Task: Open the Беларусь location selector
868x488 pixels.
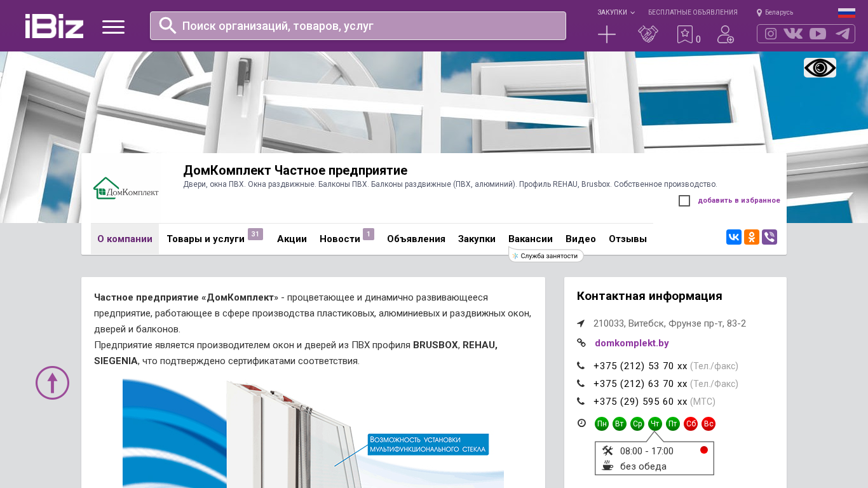Action: [x=775, y=12]
